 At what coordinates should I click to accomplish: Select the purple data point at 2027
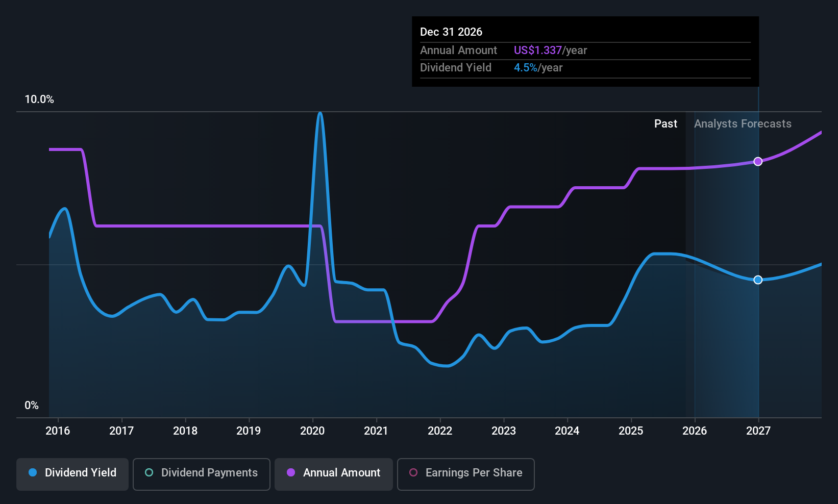coord(758,161)
